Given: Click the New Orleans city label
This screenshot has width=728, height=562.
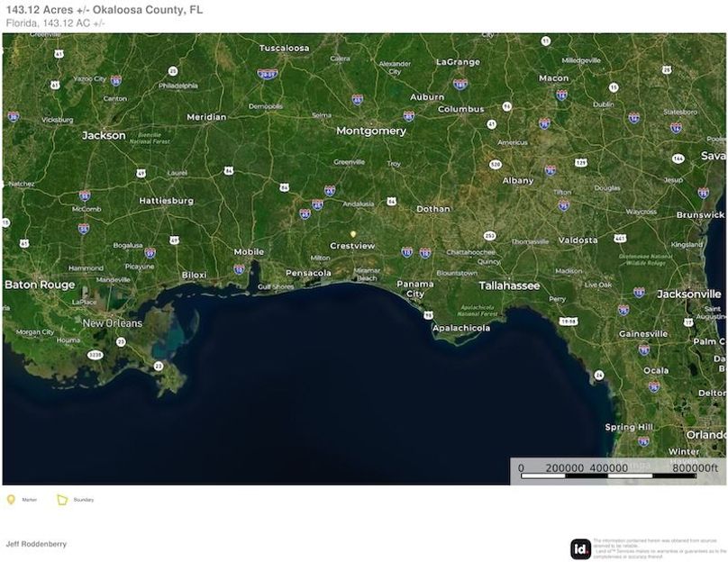Looking at the screenshot, I should pos(113,323).
